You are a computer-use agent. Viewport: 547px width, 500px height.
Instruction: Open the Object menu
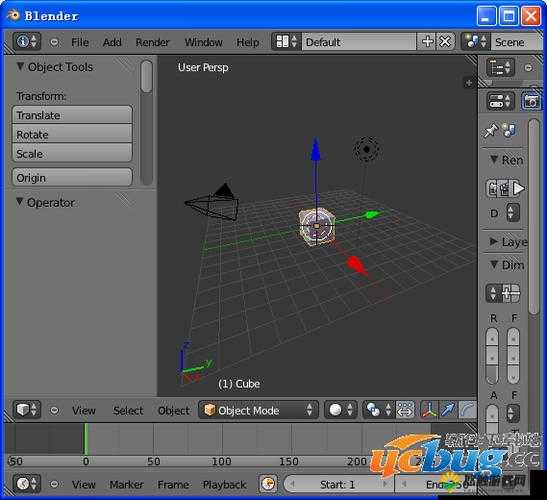coord(174,411)
